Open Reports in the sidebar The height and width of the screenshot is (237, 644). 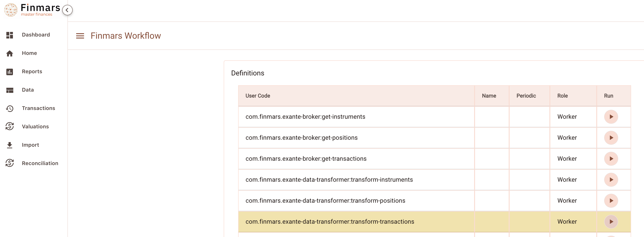tap(32, 71)
